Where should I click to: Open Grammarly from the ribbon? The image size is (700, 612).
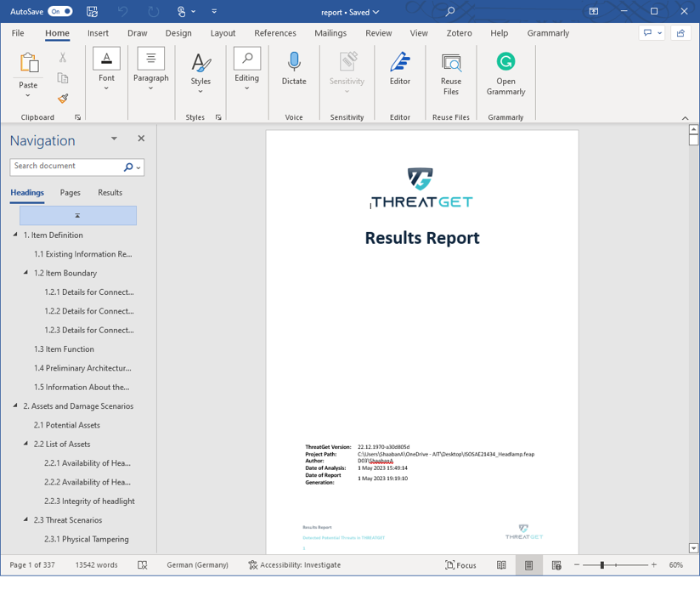click(x=505, y=63)
